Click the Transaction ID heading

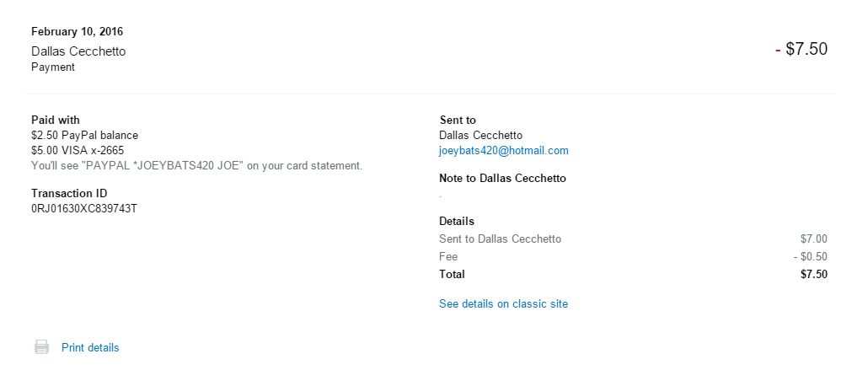pyautogui.click(x=69, y=193)
